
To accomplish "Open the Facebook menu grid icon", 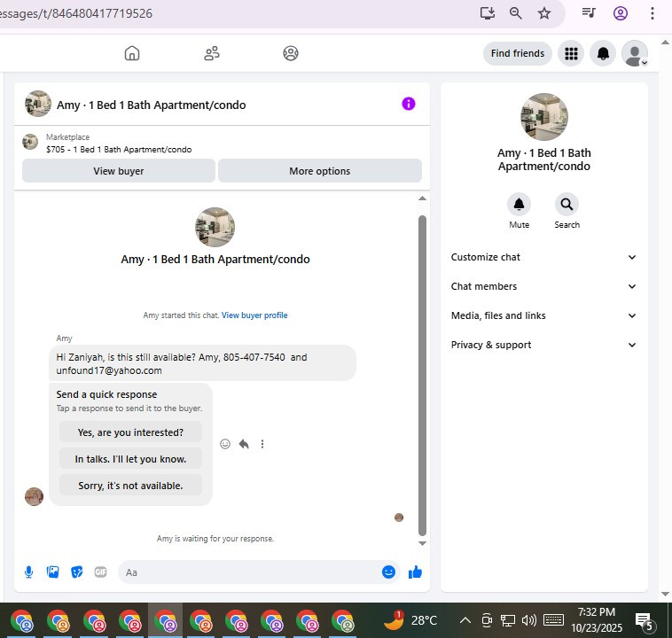I will 571,53.
